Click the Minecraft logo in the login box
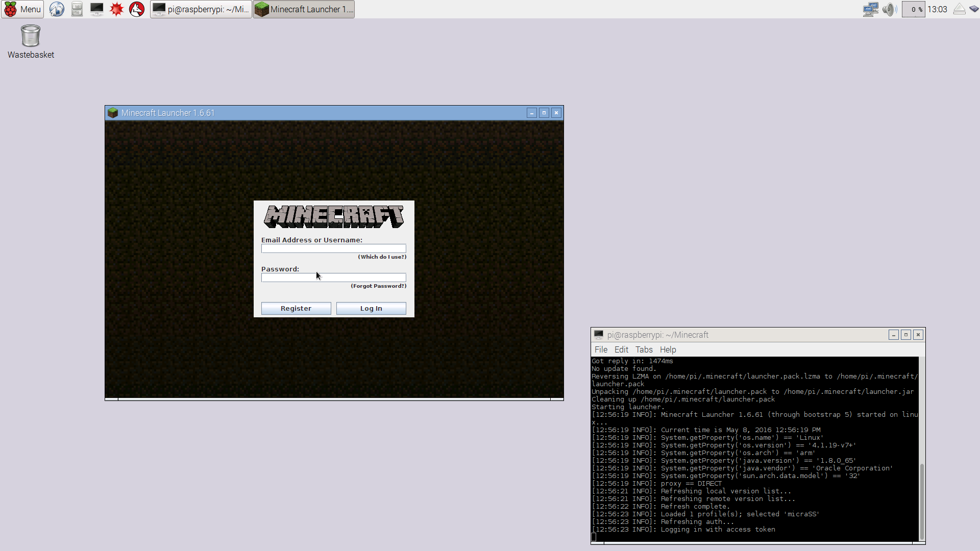Screen dimensions: 980x551 (334, 217)
